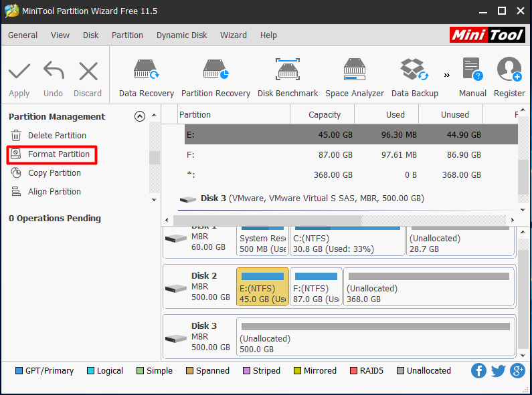Viewport: 532px width, 395px height.
Task: Click the MiniTool logo
Action: (488, 35)
